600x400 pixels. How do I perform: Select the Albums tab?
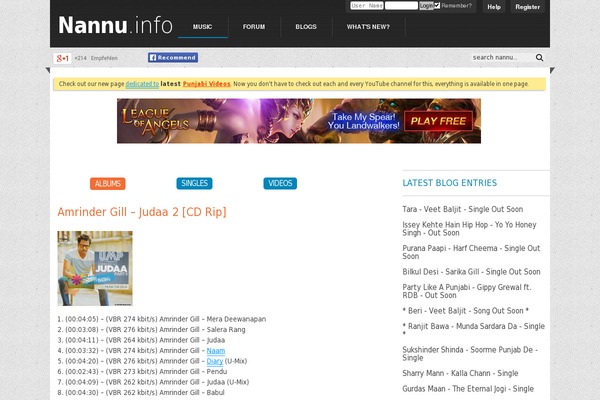pos(108,184)
